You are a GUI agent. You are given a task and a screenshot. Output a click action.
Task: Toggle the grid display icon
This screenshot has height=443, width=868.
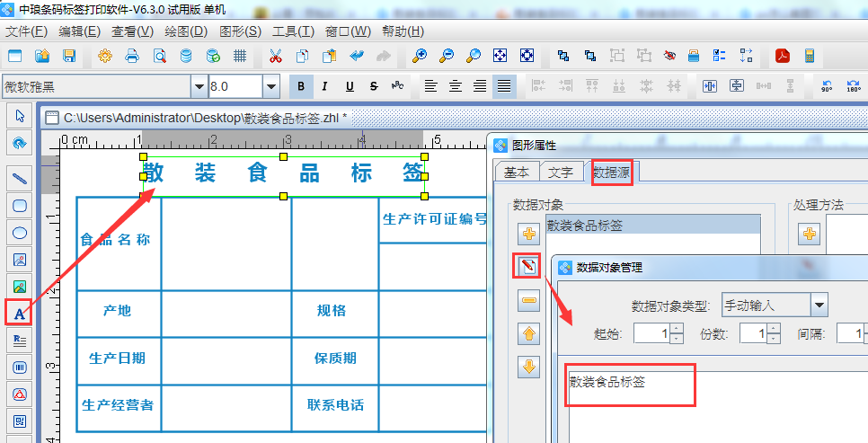pyautogui.click(x=239, y=56)
